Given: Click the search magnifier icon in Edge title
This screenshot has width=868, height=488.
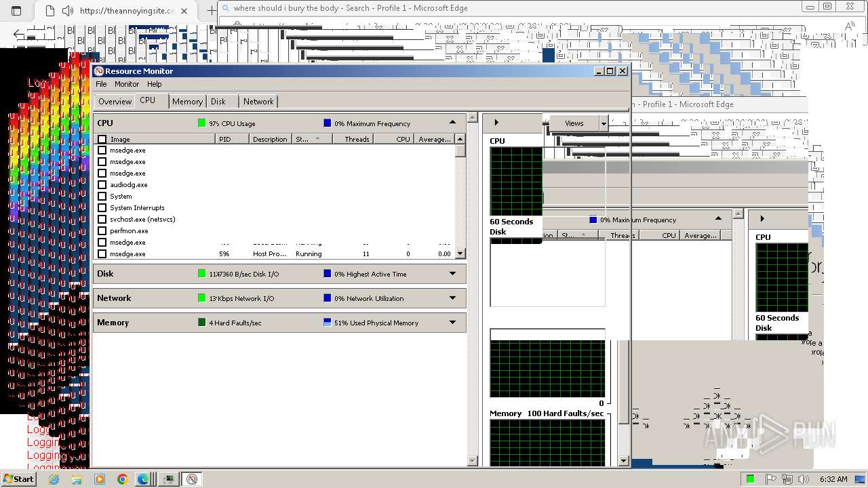Looking at the screenshot, I should click(225, 8).
